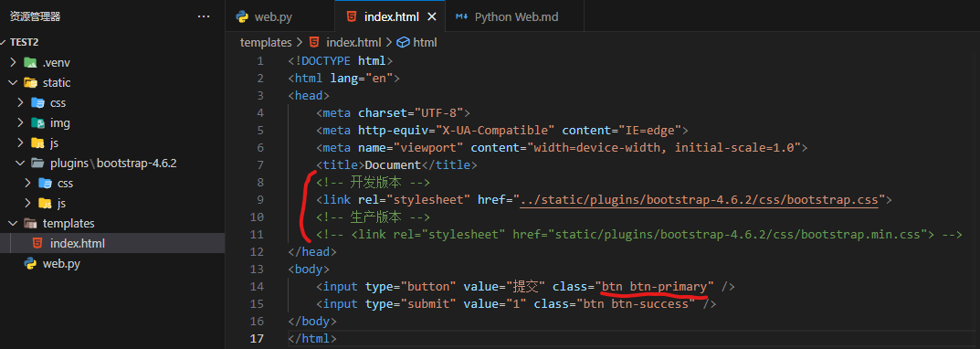Expand the plugins js folder chevron
This screenshot has width=980, height=349.
pos(27,203)
